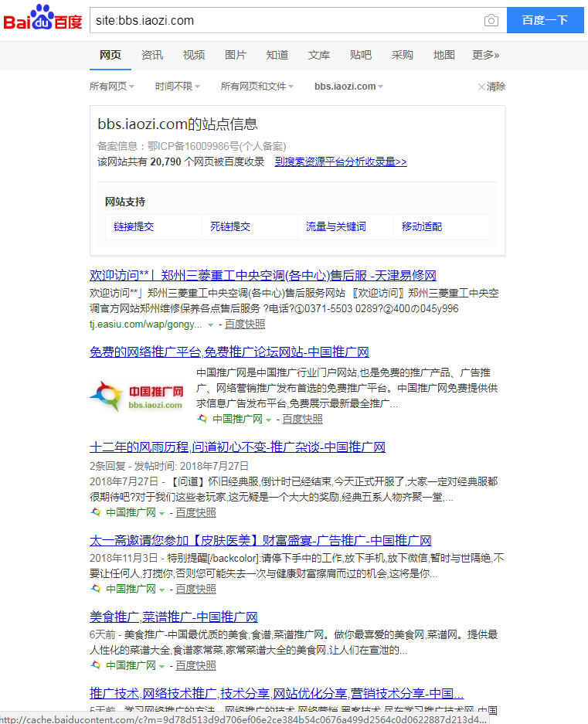Expand arrow after 中国推广网 in 太一斋 result
The image size is (588, 724).
click(161, 590)
